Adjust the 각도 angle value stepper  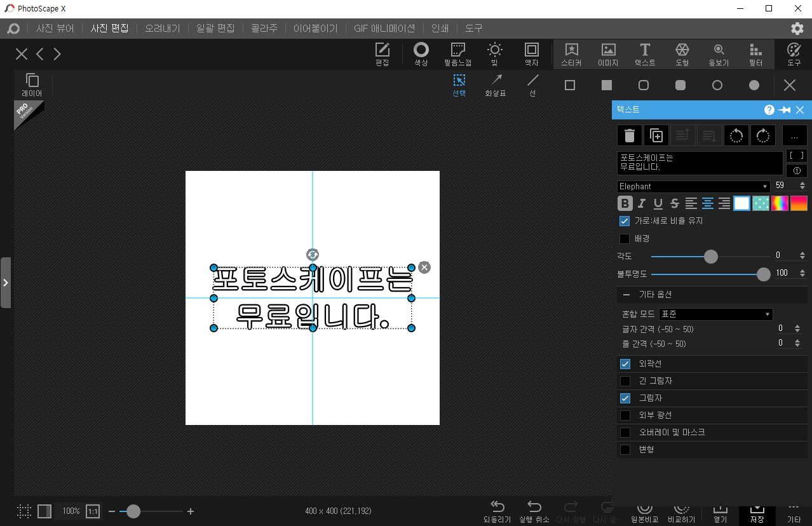click(802, 256)
